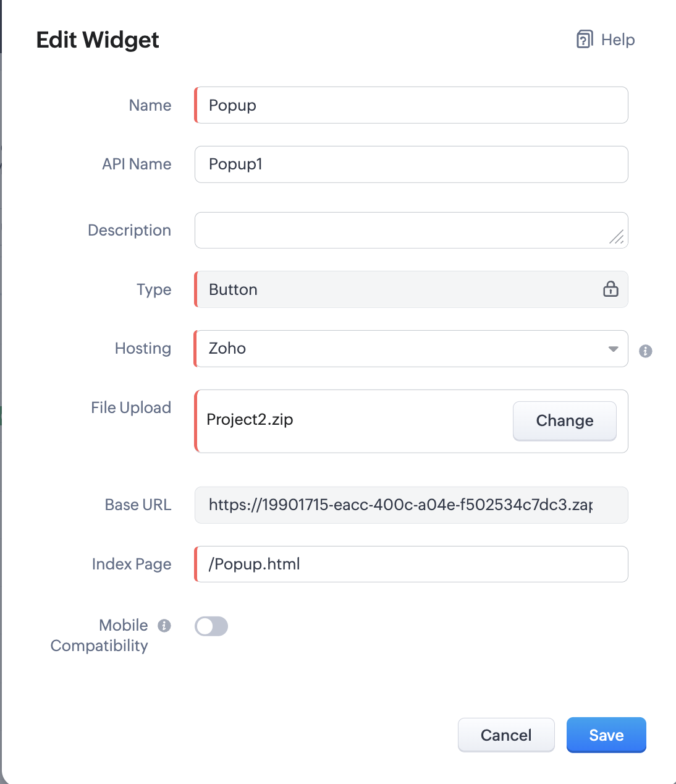Expand the Hosting dropdown arrow
This screenshot has width=676, height=784.
pos(613,349)
